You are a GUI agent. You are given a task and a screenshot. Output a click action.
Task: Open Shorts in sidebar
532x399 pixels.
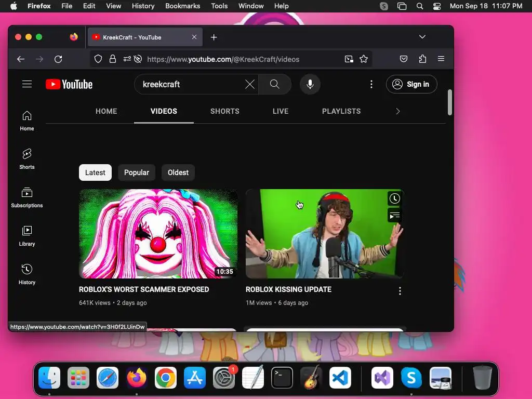coord(27,159)
